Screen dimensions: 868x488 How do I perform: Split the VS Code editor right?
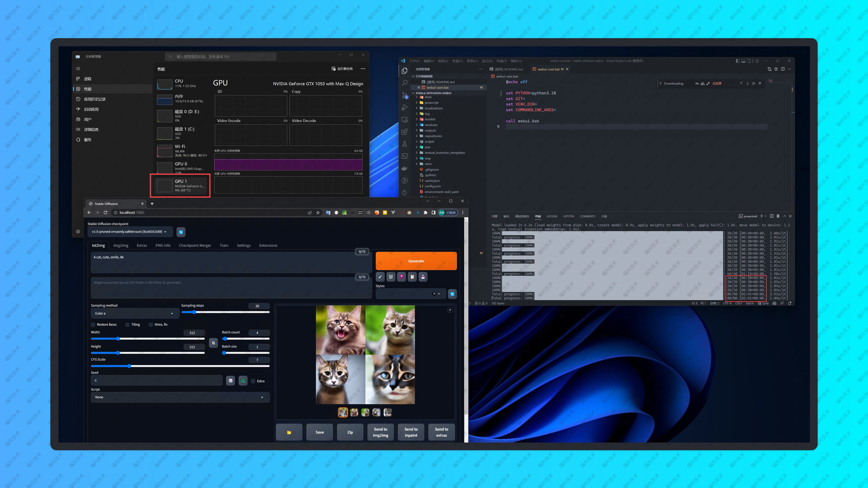click(x=783, y=69)
